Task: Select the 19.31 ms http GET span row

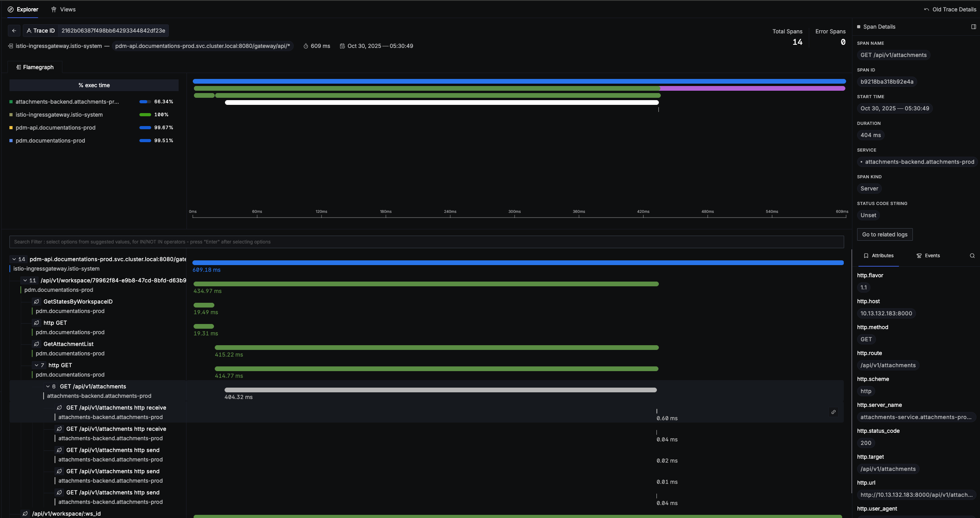Action: pyautogui.click(x=426, y=328)
